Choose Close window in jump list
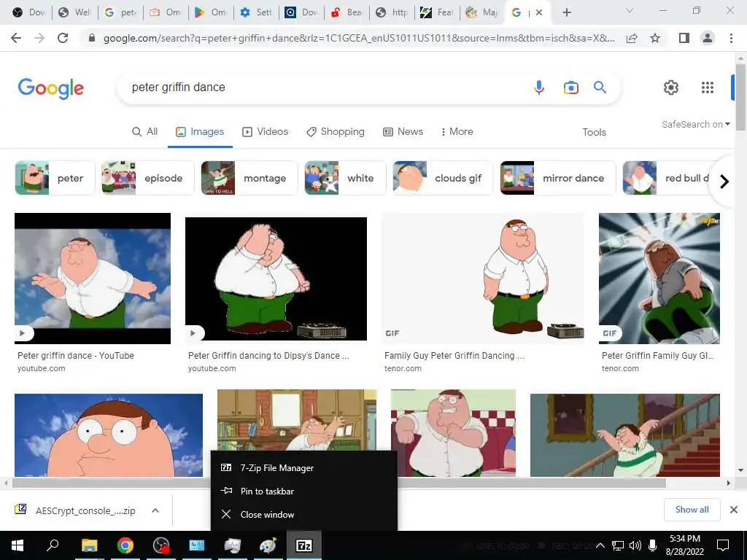The width and height of the screenshot is (747, 560). coord(304,514)
